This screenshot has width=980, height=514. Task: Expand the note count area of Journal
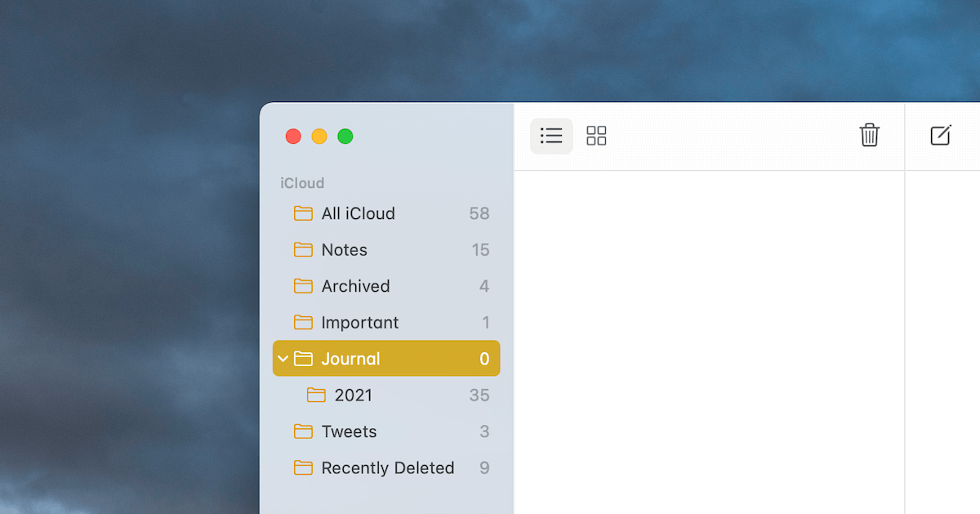coord(483,358)
